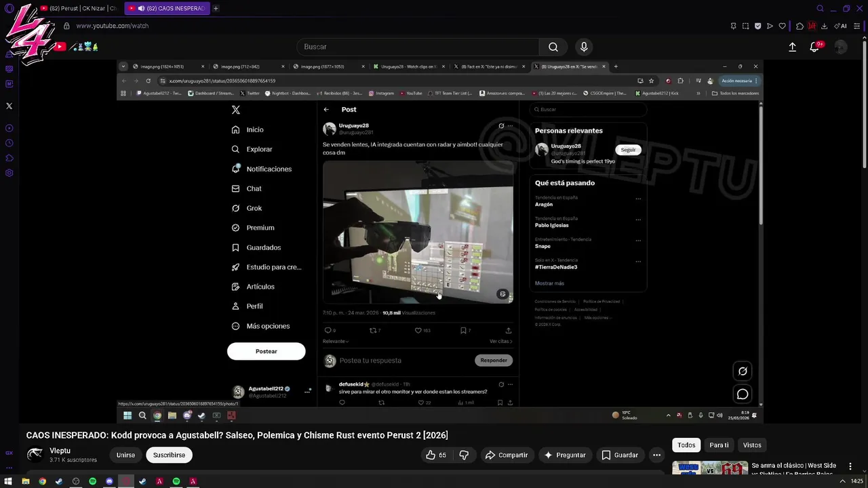
Task: Select the Para ti filter chip
Action: tap(719, 445)
